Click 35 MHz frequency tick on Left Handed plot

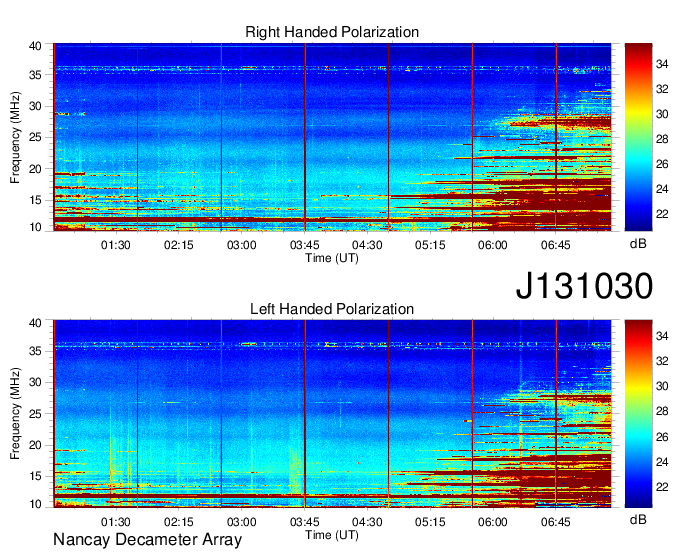pyautogui.click(x=35, y=351)
